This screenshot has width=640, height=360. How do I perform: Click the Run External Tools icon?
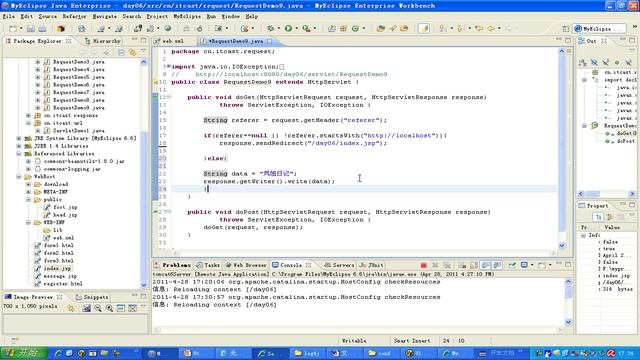click(306, 29)
